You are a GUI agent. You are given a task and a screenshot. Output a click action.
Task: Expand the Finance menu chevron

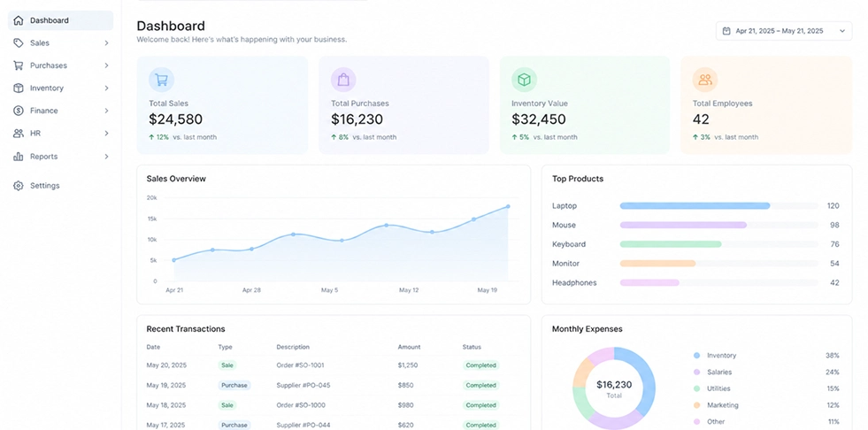pyautogui.click(x=106, y=111)
